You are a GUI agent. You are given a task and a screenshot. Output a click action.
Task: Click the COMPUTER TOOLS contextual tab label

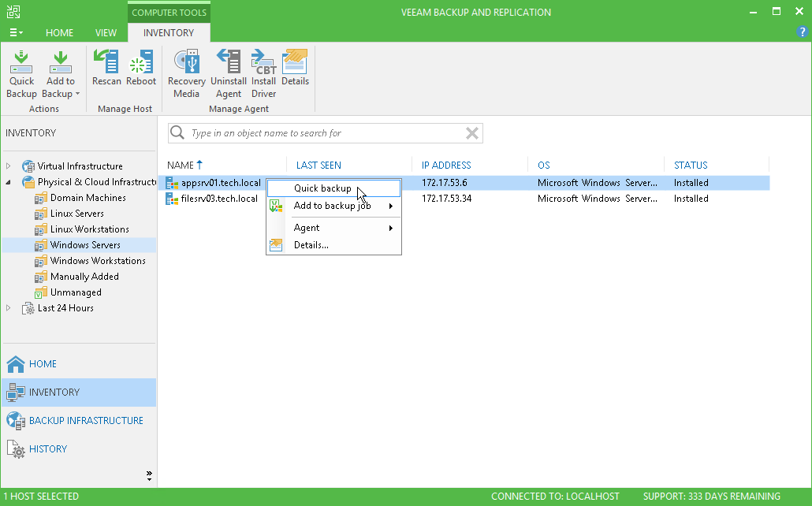(x=169, y=13)
